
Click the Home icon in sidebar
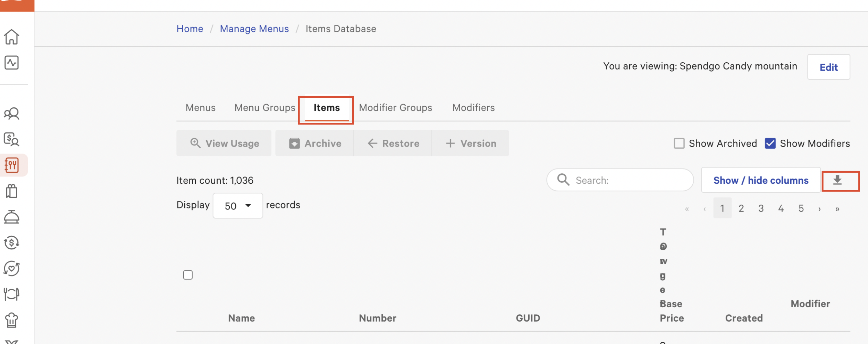pyautogui.click(x=12, y=37)
